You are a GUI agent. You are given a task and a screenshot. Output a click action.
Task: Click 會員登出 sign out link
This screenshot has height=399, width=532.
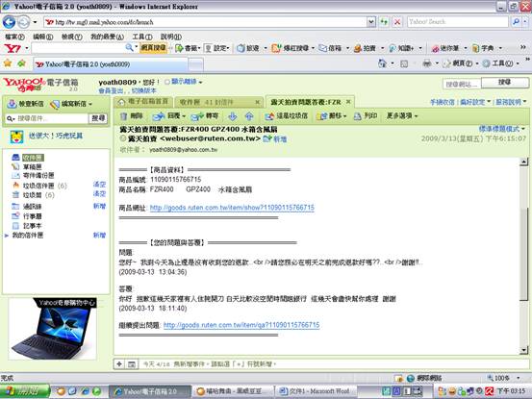[111, 90]
